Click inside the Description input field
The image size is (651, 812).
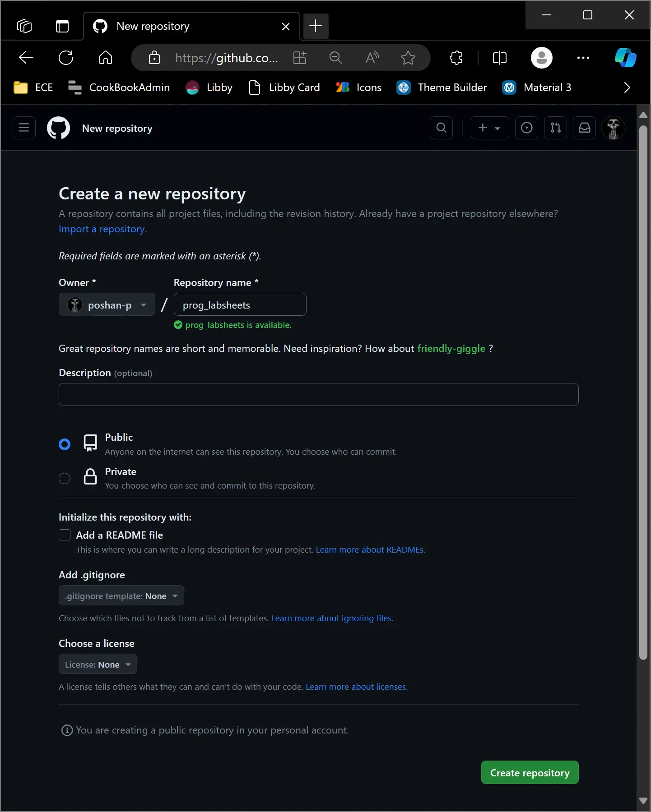coord(318,395)
